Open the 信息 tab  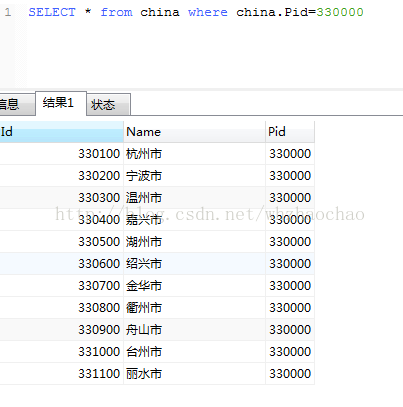17,105
